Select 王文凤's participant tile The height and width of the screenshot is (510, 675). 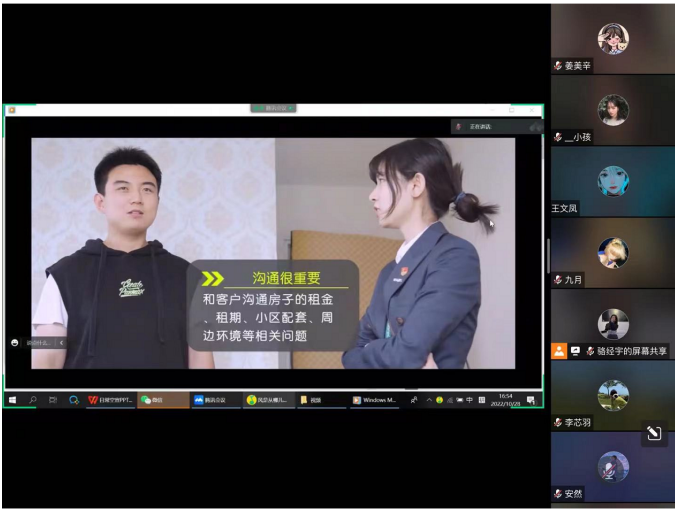612,181
